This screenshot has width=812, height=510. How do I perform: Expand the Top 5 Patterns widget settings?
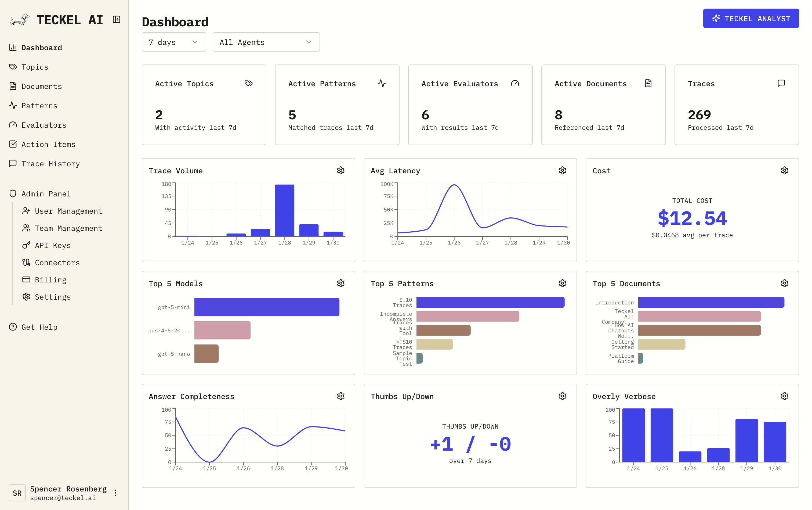tap(563, 283)
